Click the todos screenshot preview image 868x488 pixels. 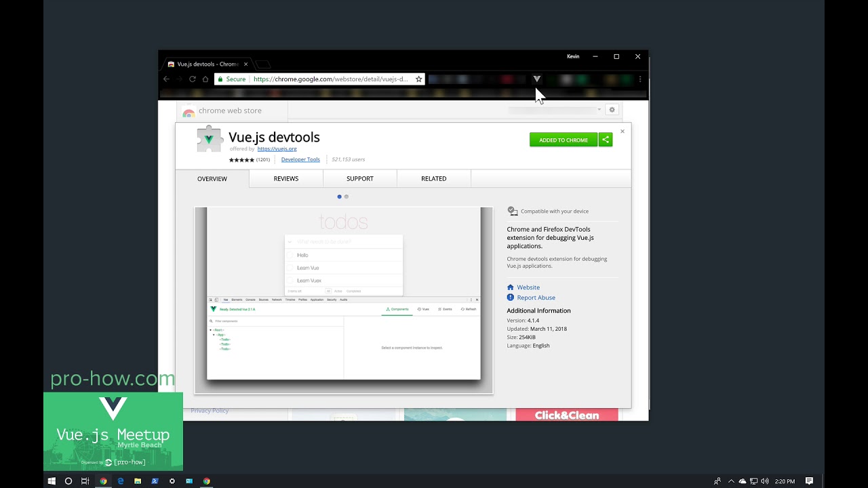tap(344, 300)
